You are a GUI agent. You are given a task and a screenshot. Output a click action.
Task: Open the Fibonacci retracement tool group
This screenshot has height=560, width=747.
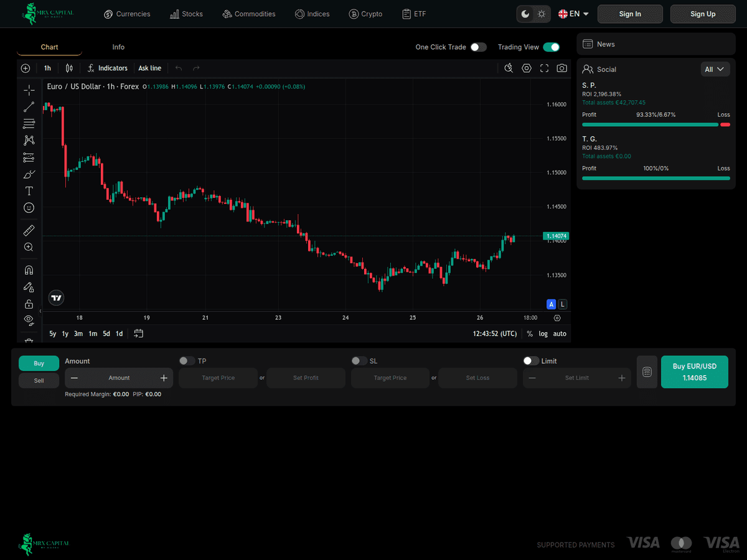click(x=29, y=124)
